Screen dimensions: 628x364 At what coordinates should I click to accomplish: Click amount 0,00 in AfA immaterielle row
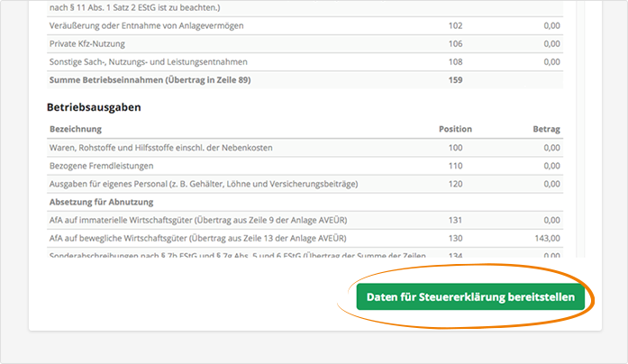click(x=552, y=220)
